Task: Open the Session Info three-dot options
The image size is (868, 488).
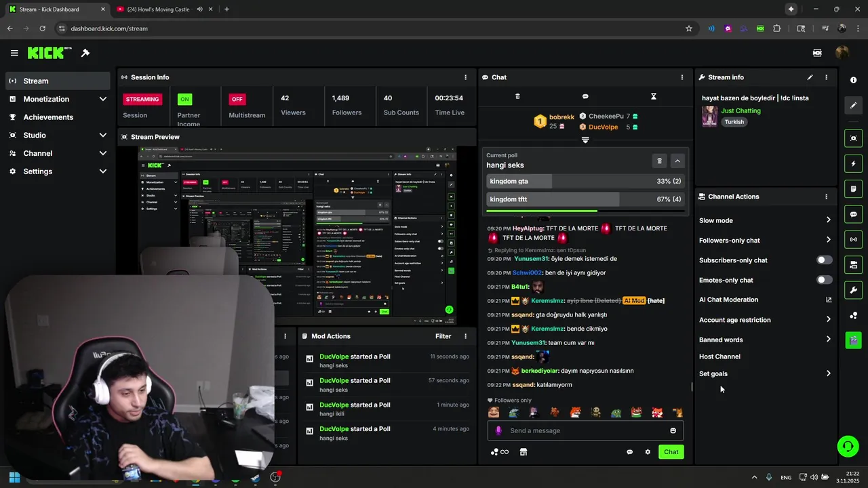Action: coord(465,77)
